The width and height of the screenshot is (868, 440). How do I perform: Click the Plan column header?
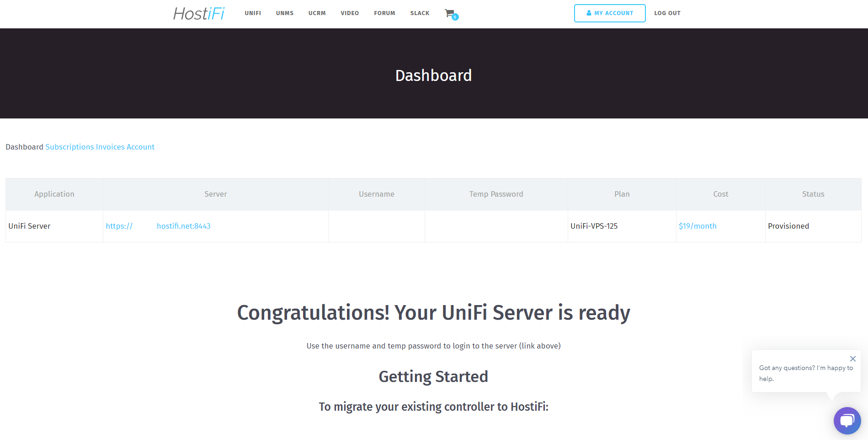[622, 194]
